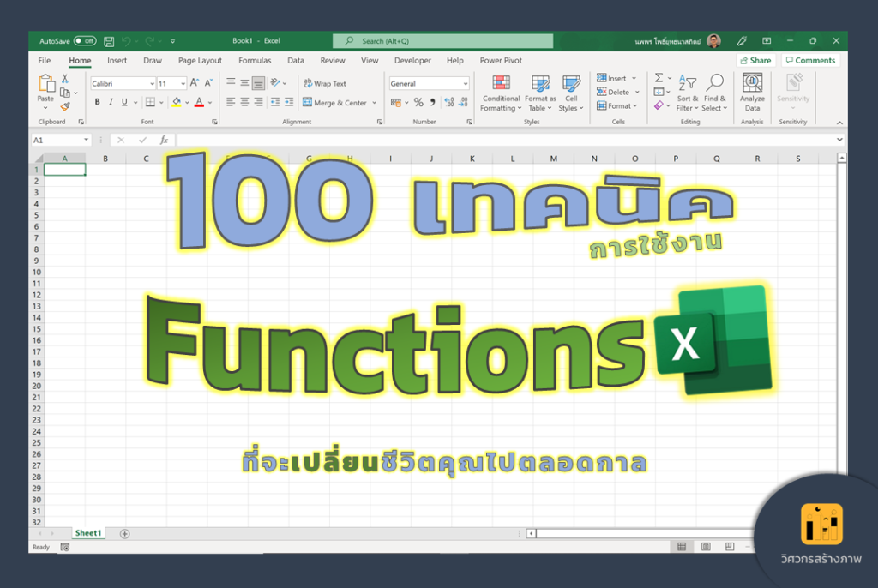Open the File tab

click(45, 61)
